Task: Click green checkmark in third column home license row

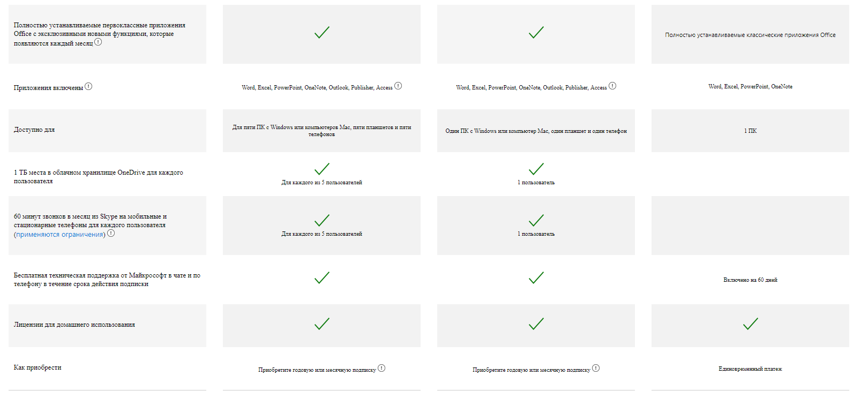Action: pos(751,324)
